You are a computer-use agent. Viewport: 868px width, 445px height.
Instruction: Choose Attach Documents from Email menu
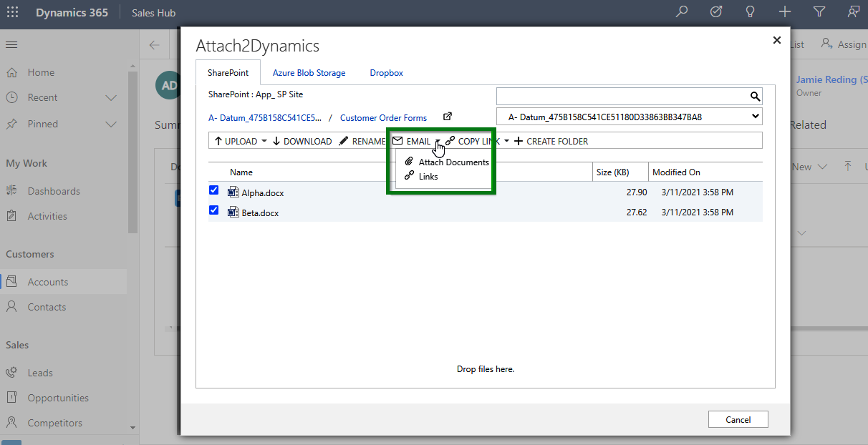pos(447,162)
